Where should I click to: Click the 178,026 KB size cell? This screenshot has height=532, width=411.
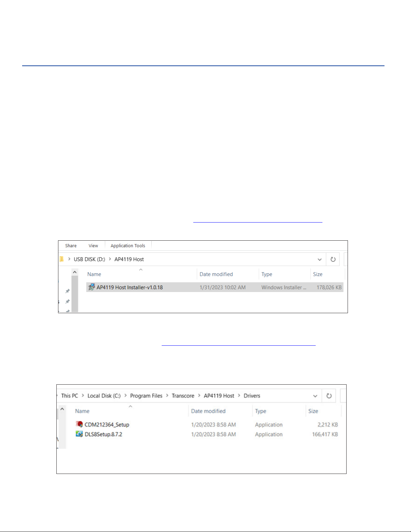(x=329, y=287)
